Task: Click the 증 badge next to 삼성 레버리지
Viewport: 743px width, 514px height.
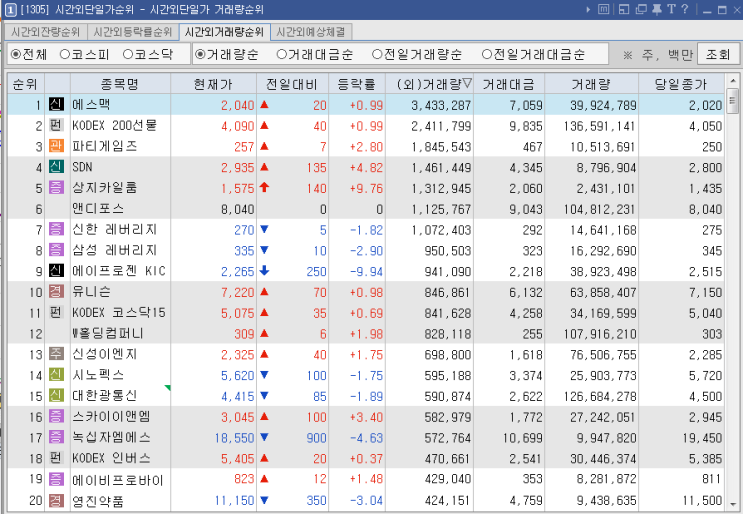Action: tap(56, 250)
